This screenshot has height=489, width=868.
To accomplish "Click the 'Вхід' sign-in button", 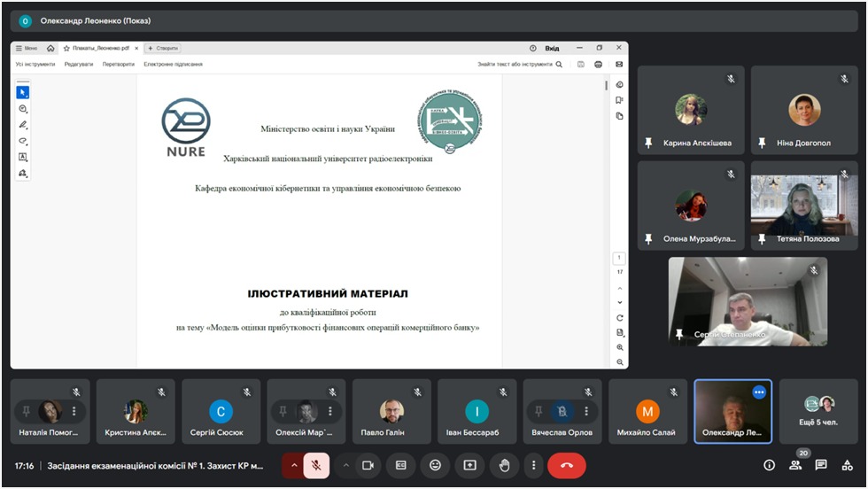I will pos(552,49).
